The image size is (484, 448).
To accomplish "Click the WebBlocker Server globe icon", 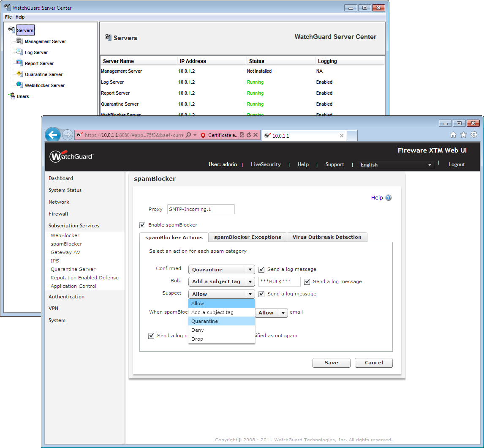I will [x=20, y=85].
